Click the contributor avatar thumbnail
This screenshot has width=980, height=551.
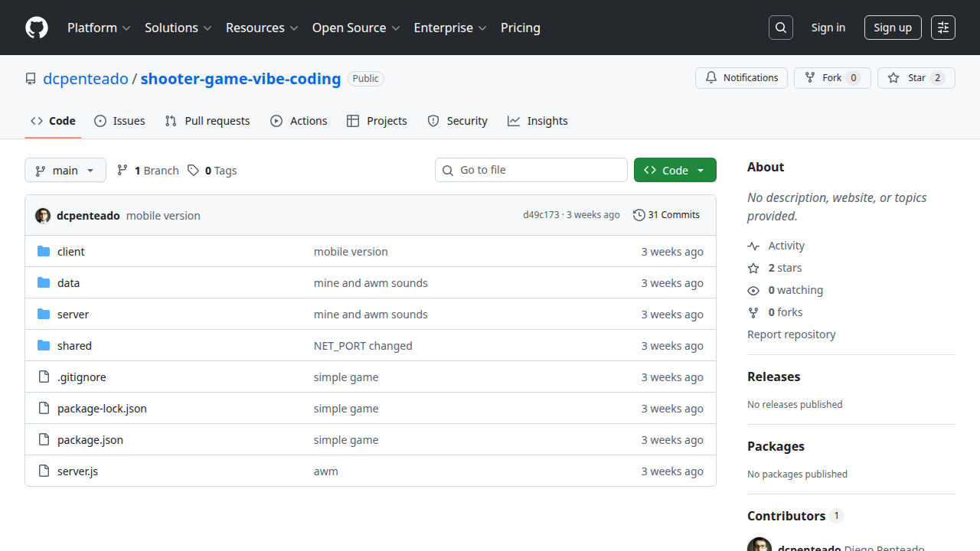coord(759,544)
